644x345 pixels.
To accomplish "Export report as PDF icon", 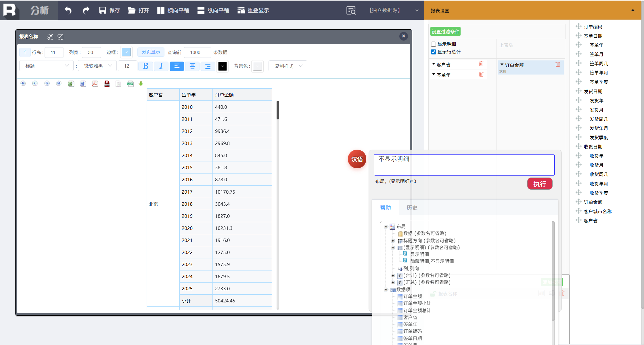I will (x=95, y=84).
